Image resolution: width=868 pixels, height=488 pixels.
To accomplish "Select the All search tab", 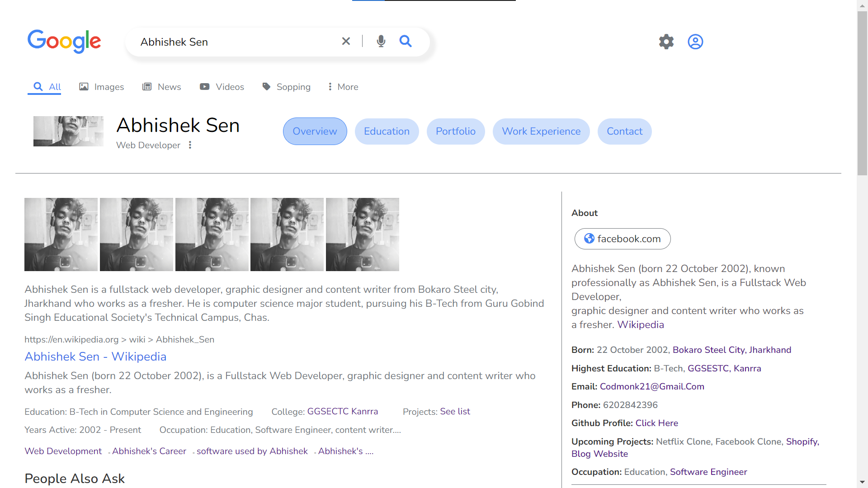I will click(x=44, y=87).
